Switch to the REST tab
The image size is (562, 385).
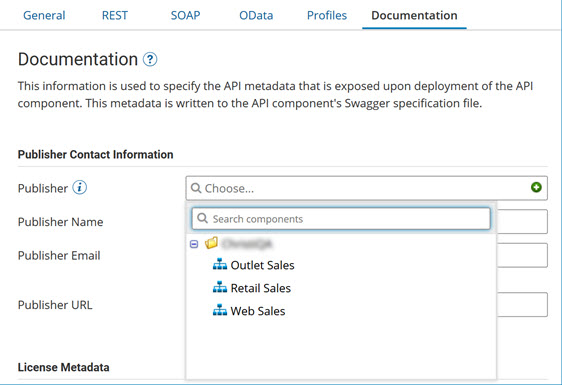(x=115, y=15)
